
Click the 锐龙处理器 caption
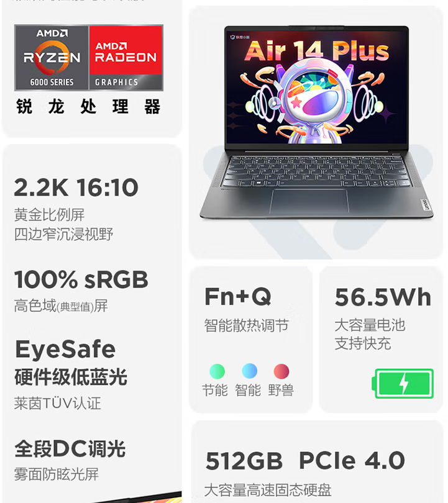tap(88, 107)
